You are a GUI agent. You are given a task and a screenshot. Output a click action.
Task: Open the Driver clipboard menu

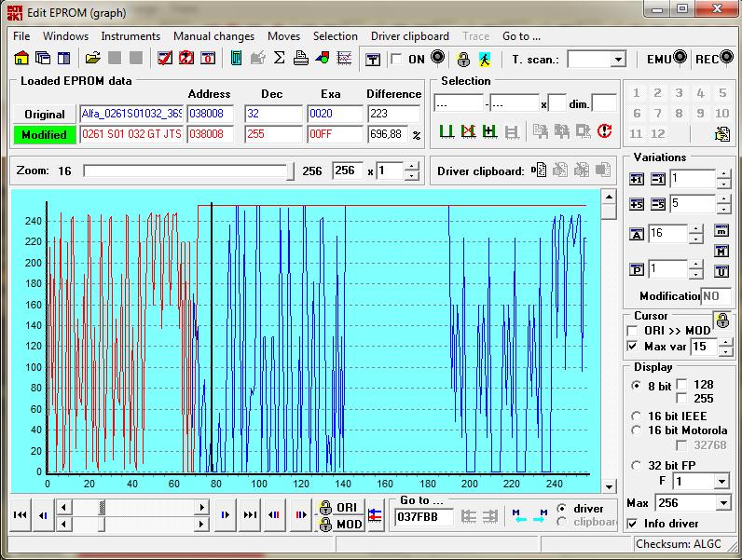click(x=409, y=36)
